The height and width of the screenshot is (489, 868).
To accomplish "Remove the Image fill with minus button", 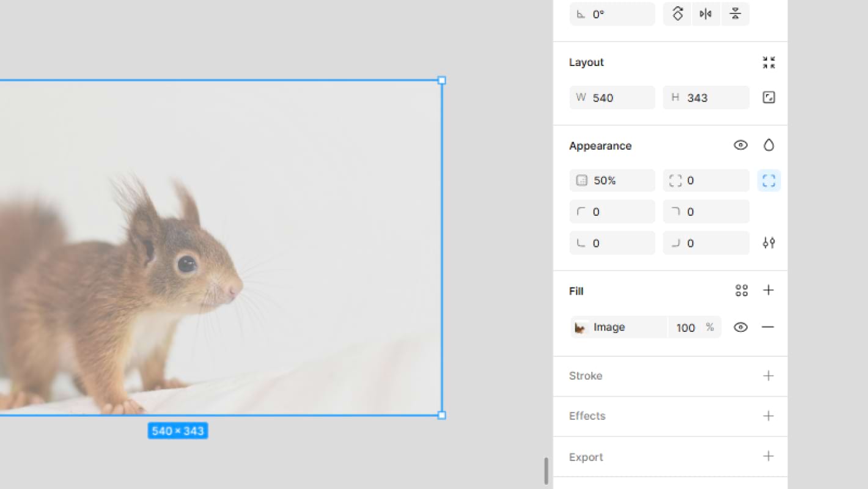I will pos(768,328).
